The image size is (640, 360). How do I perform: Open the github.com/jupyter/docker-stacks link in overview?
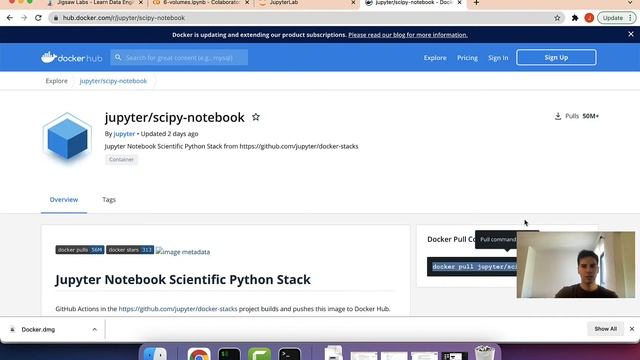[178, 309]
